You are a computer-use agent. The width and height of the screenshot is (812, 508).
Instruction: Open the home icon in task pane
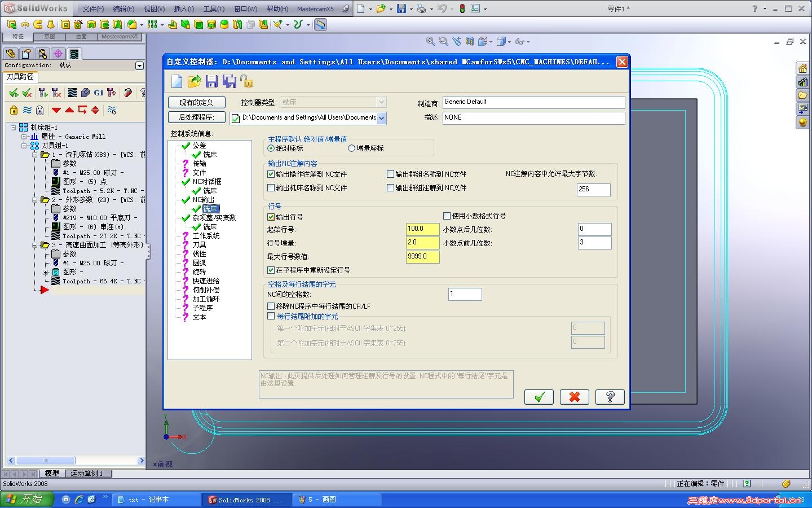click(802, 68)
